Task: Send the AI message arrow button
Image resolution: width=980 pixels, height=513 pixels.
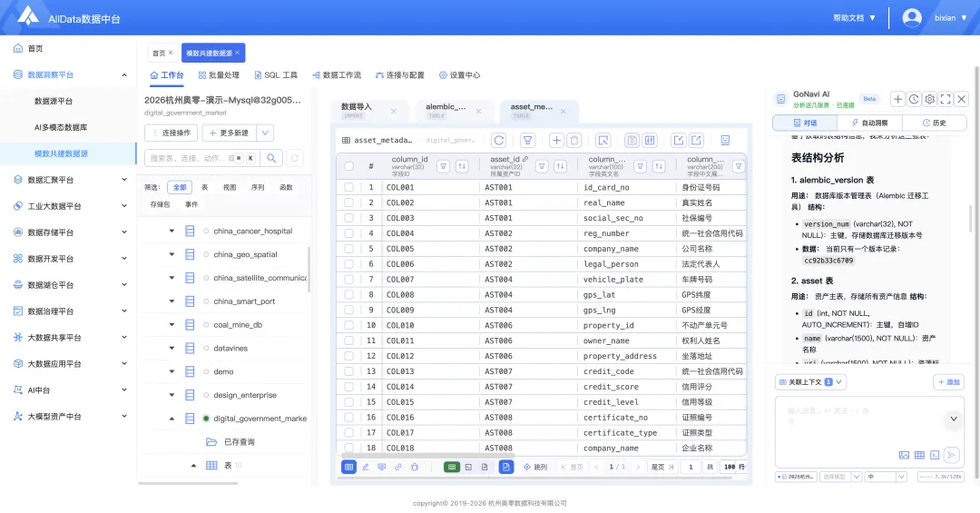Action: pos(951,455)
